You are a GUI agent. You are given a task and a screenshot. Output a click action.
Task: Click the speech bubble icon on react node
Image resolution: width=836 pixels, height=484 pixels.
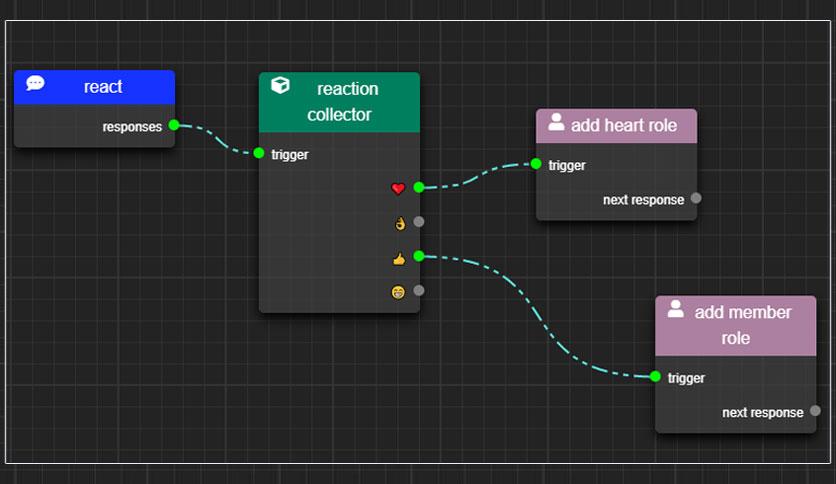click(35, 83)
